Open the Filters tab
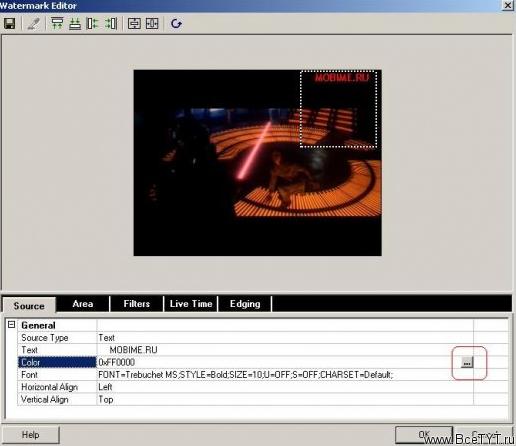516x446 pixels. coord(137,304)
